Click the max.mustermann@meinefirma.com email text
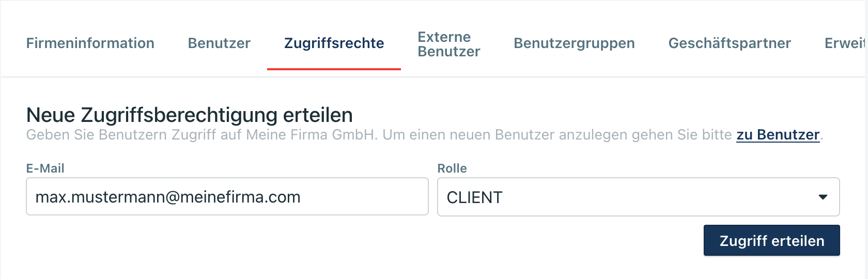 (168, 197)
